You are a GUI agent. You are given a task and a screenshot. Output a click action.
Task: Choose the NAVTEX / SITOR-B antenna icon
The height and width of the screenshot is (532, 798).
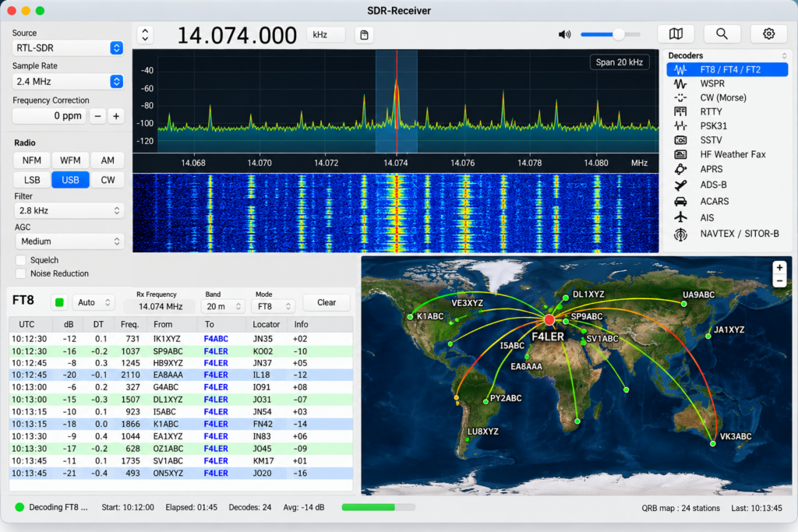[x=680, y=234]
